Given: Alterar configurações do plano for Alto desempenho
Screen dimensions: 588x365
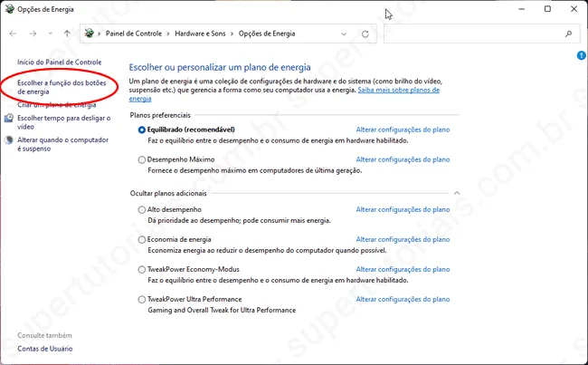Looking at the screenshot, I should click(403, 209).
